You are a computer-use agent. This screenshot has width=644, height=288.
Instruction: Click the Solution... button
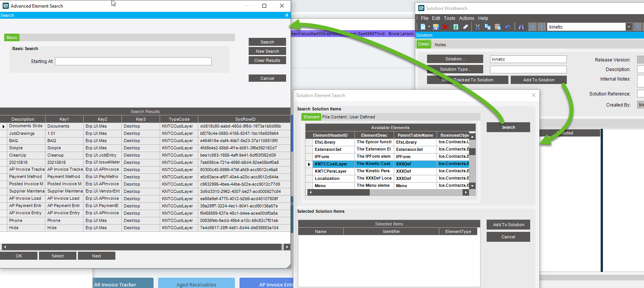455,59
